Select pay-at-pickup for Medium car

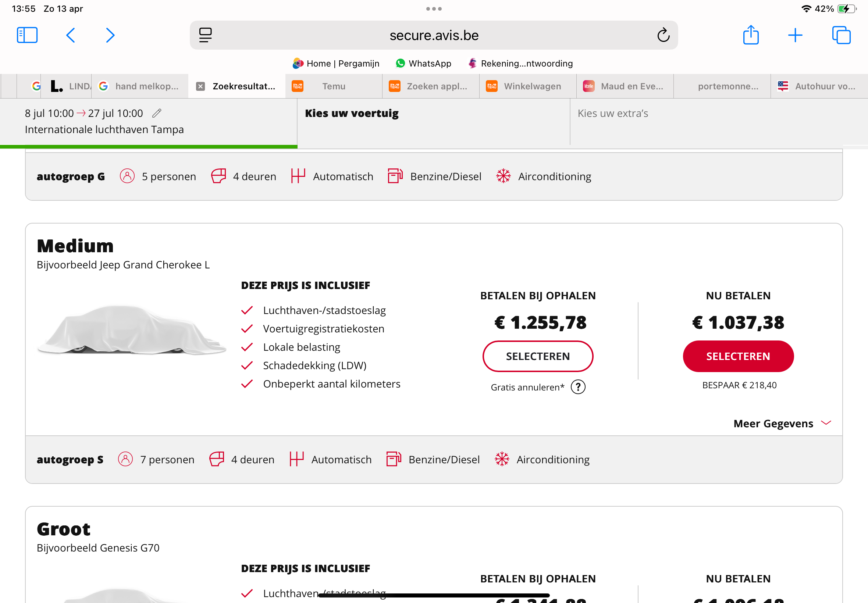(538, 356)
